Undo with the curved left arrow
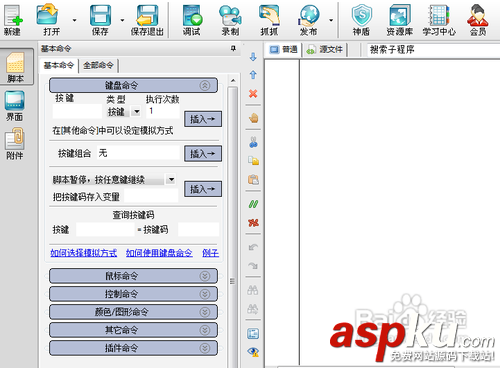 [x=253, y=247]
